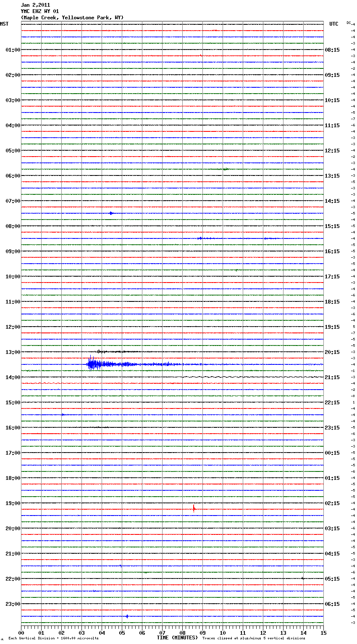Image resolution: width=357 pixels, height=644 pixels.
Task: Select the 15 minute tick on the bottom axis
Action: [323, 633]
